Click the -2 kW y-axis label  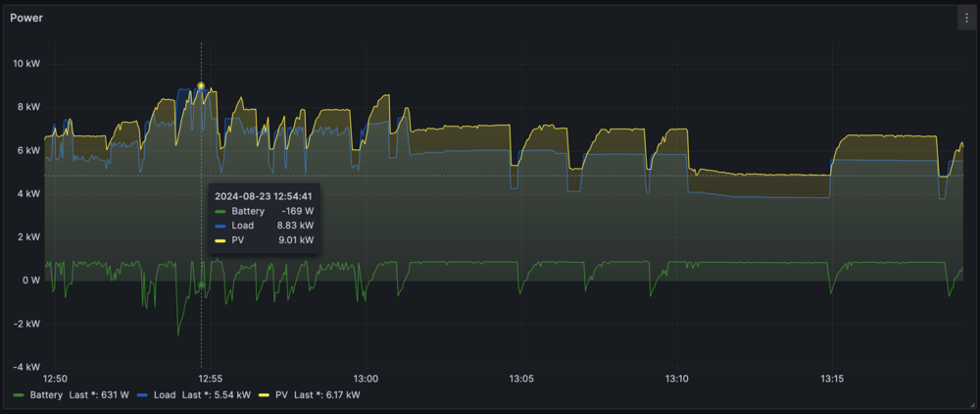point(27,324)
